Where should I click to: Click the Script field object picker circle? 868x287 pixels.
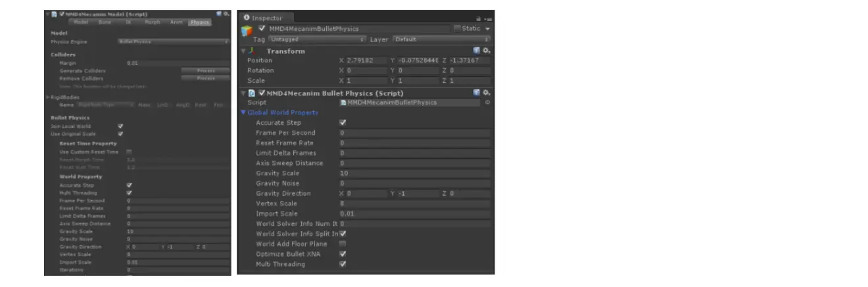click(487, 102)
